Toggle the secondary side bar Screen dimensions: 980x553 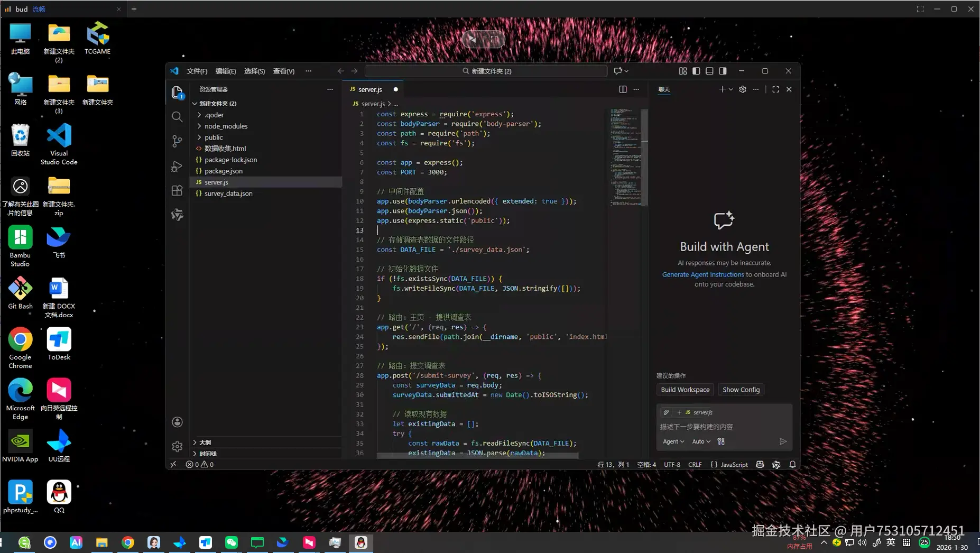723,71
